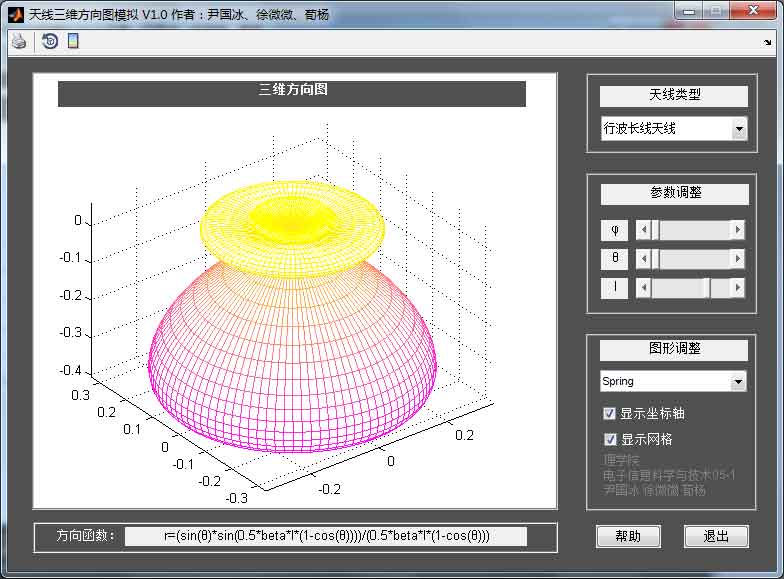
Task: Click the right arrow of the φ slider
Action: pyautogui.click(x=738, y=230)
